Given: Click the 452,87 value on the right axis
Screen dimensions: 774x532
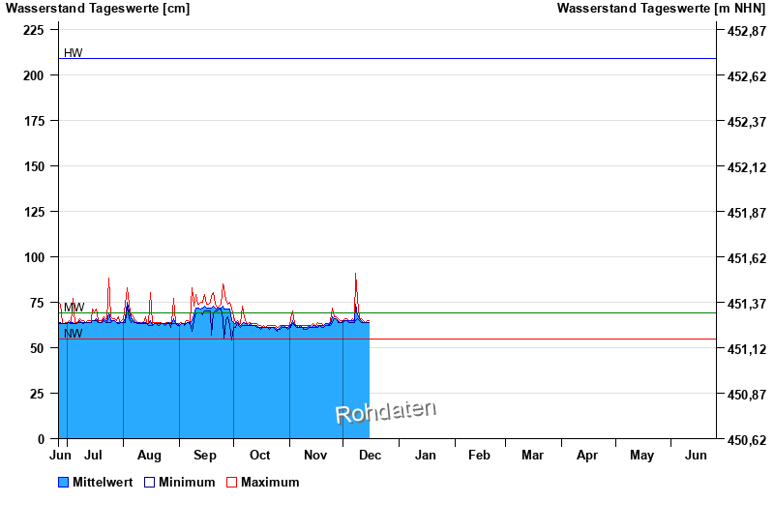Looking at the screenshot, I should pos(746,31).
